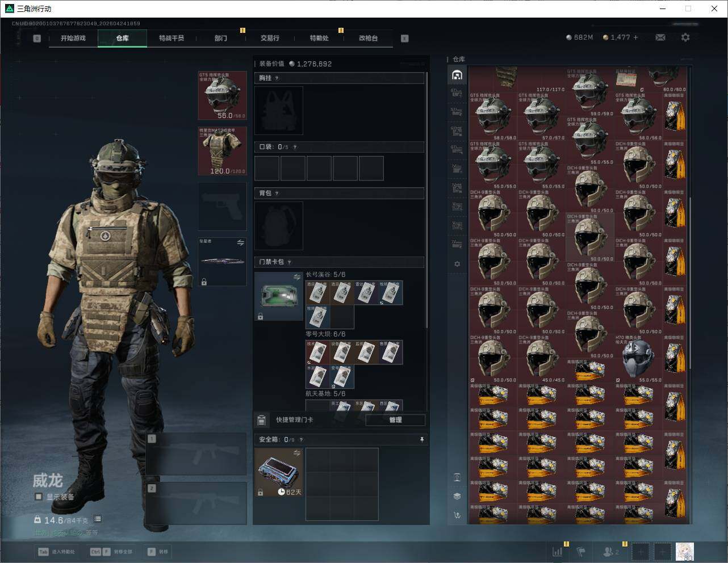
Task: Click the pin icon on safe box header
Action: (x=421, y=439)
